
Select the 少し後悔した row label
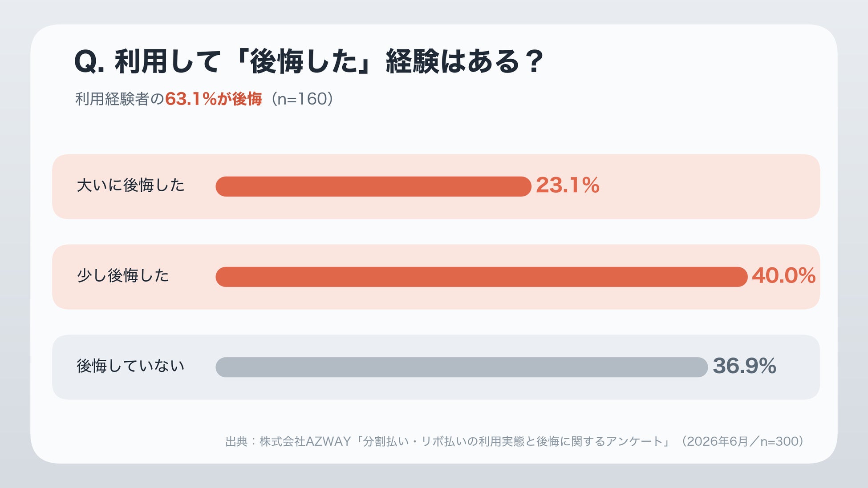(x=123, y=275)
